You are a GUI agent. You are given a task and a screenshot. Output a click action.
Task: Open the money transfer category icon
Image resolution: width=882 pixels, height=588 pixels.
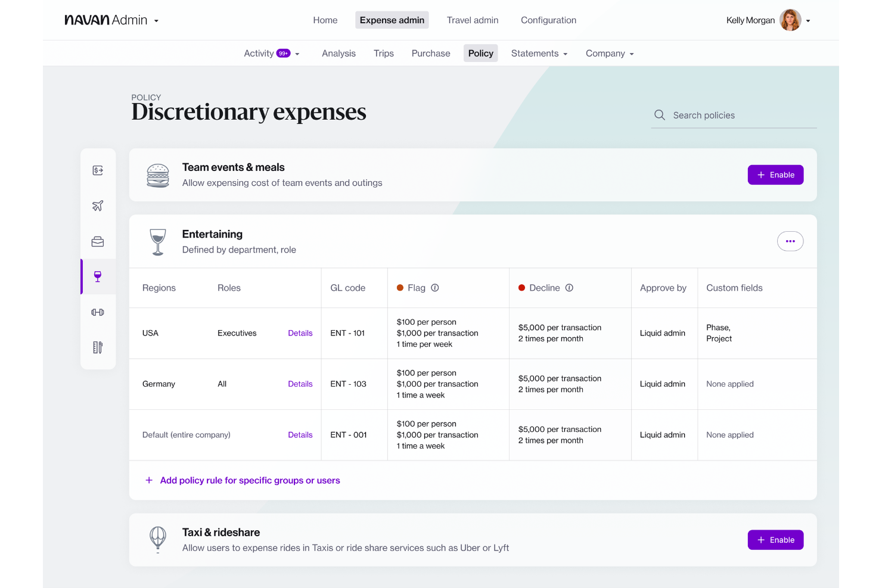tap(97, 170)
